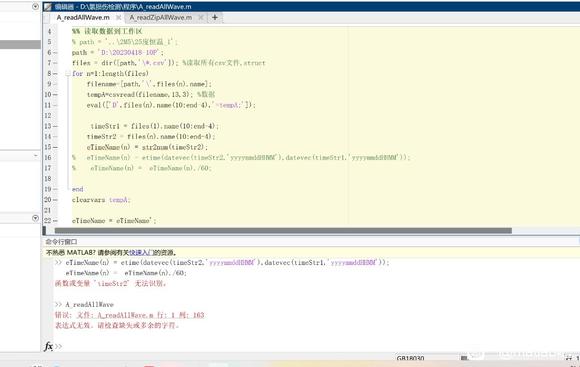Click line 13 timeStr1 assignment code

[155, 126]
